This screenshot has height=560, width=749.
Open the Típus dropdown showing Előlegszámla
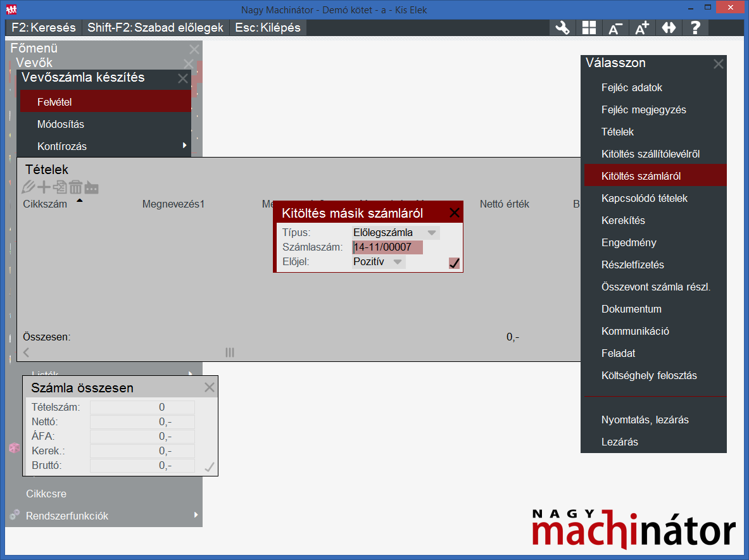396,232
